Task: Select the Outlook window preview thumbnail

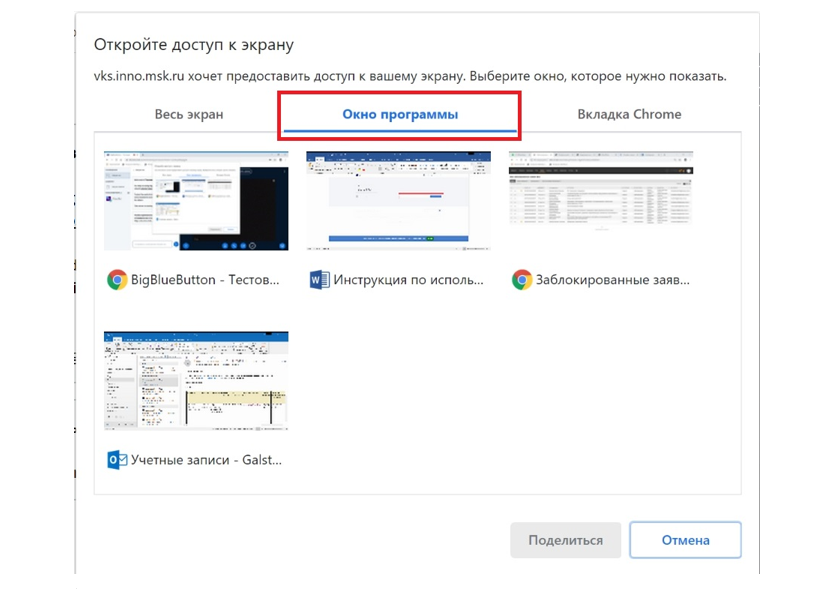Action: (196, 381)
